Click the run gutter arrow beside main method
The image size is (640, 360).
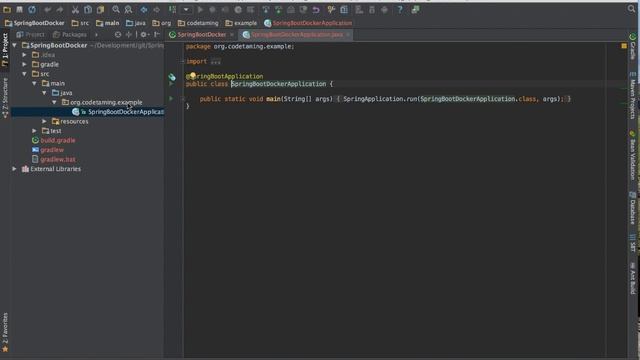tap(171, 98)
